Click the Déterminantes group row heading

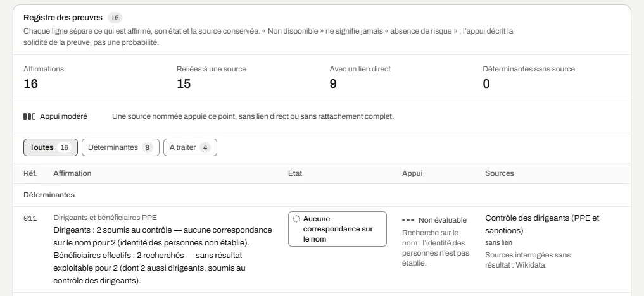[x=49, y=195]
